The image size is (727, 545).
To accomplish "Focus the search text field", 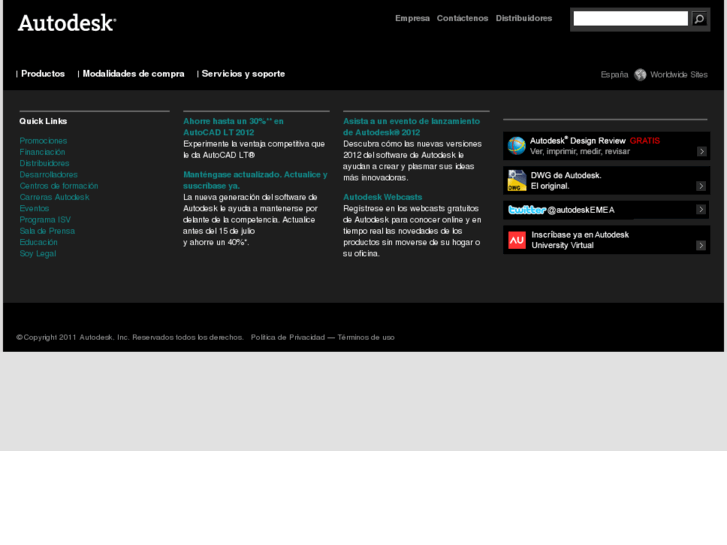I will (631, 19).
